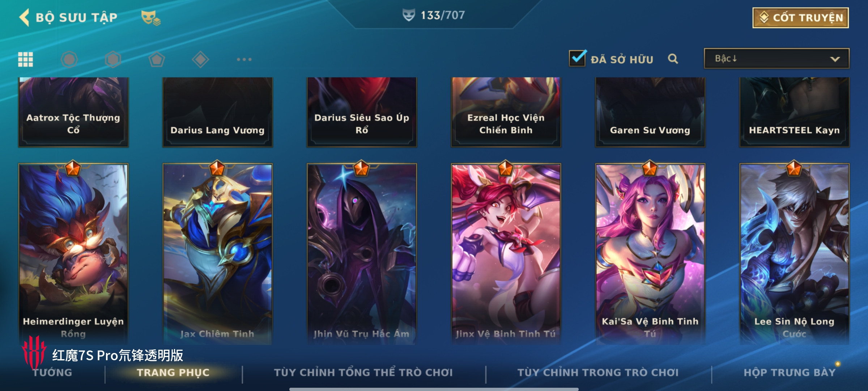Expand sort options using the chevron arrow
The image size is (868, 391).
835,59
